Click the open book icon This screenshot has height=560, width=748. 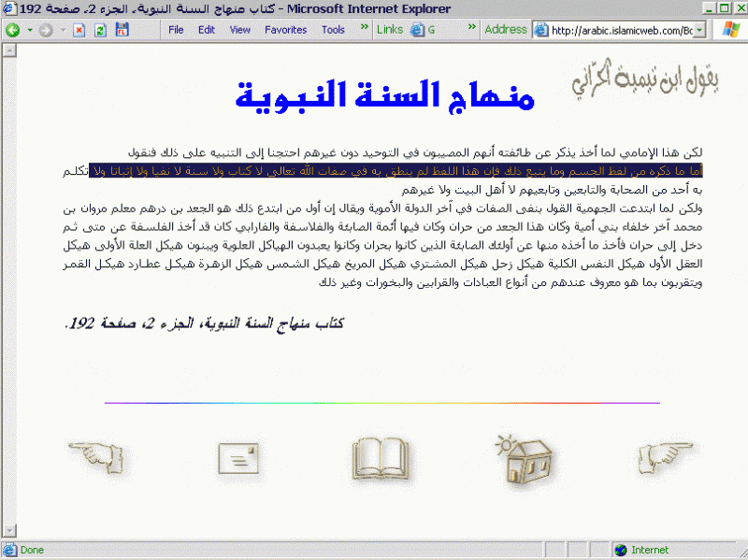380,458
